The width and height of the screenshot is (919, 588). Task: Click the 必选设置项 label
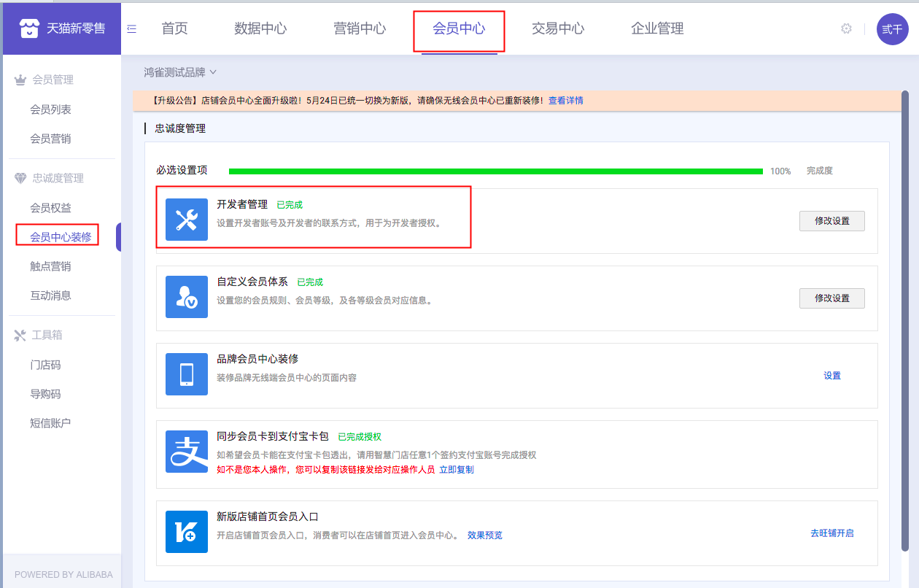click(x=182, y=170)
